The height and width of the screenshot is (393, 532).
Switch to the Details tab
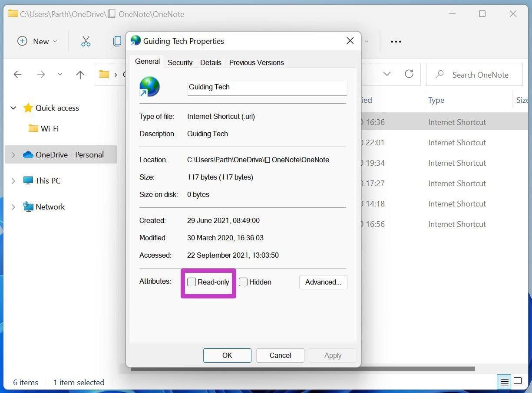pos(211,62)
